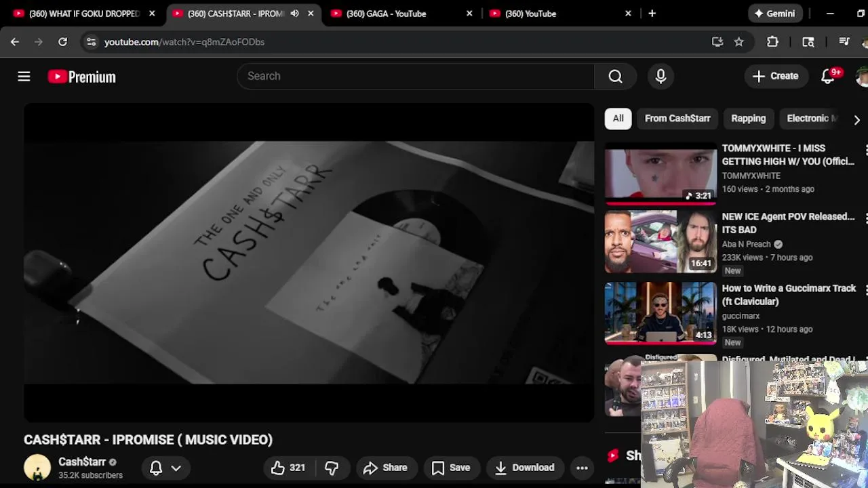Open How to Write a Guccimarx Track title
868x488 pixels.
pyautogui.click(x=789, y=295)
